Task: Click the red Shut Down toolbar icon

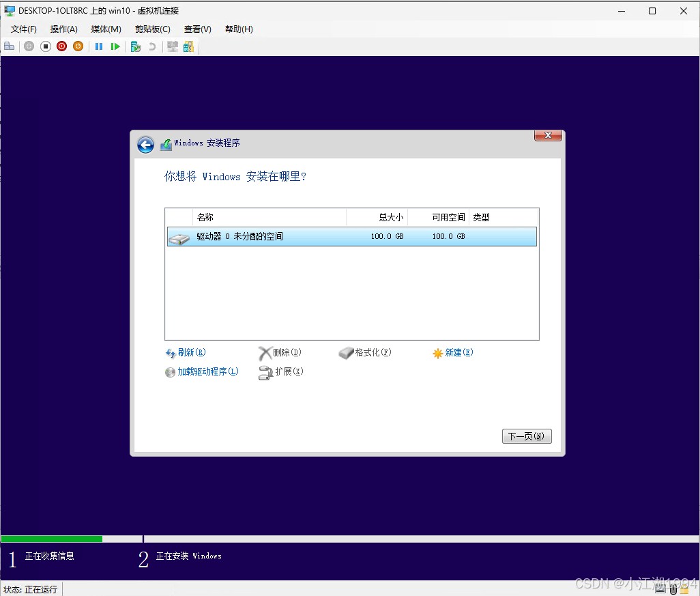Action: click(x=61, y=46)
